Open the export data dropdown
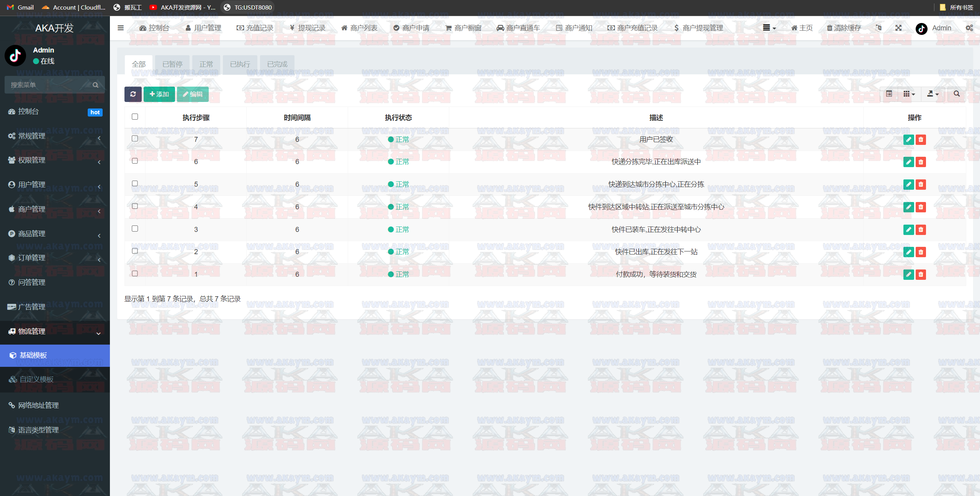Screen dimensions: 980x496 point(932,94)
